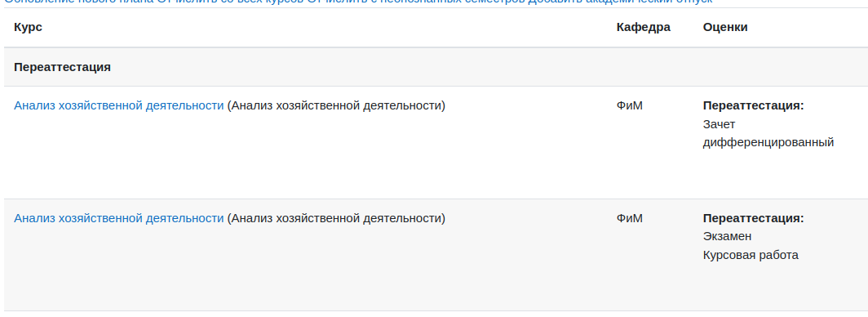Open the course link in the Зачет дифференцированный row
Screen dimensions: 868x317
118,105
